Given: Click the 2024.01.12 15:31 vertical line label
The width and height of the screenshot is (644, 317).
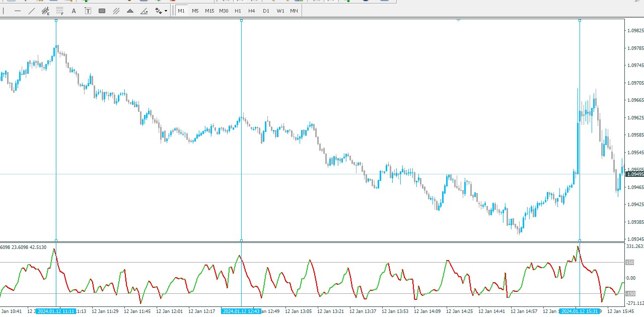Looking at the screenshot, I should pos(579,311).
